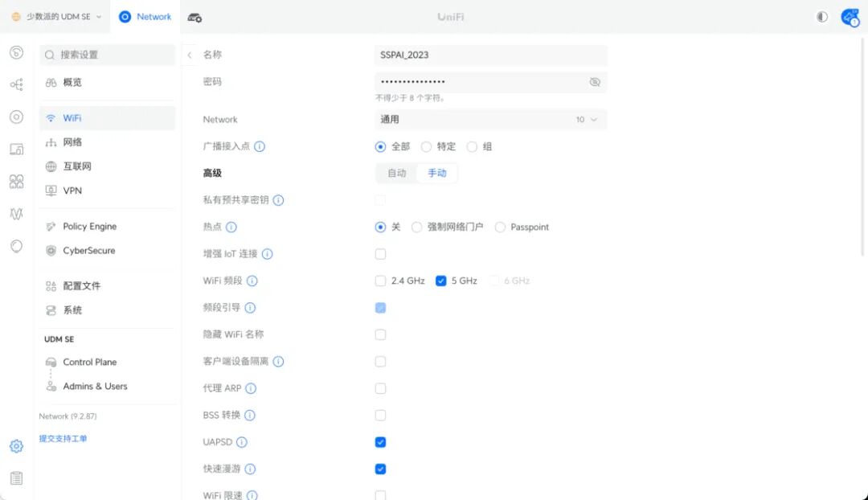Click the info icon beside 增强 IoT 连接
The width and height of the screenshot is (868, 500).
(268, 254)
